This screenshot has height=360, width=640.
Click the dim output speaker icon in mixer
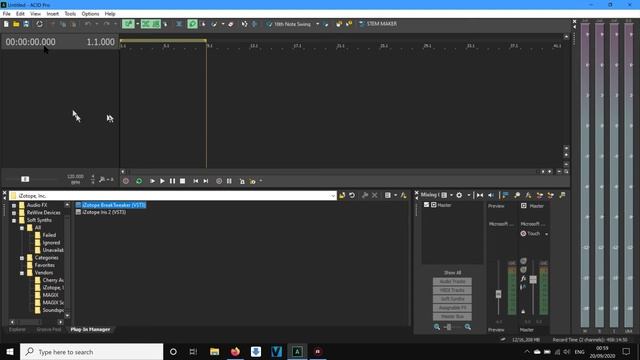tap(491, 196)
